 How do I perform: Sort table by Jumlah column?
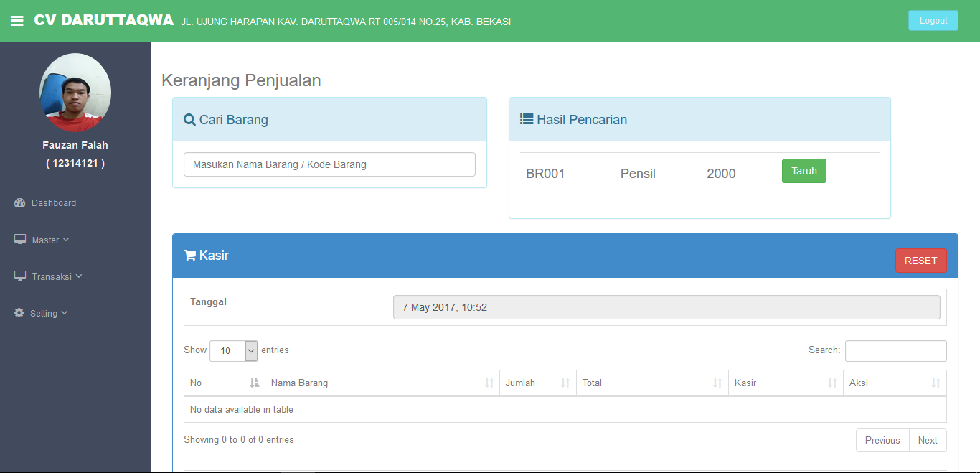538,383
